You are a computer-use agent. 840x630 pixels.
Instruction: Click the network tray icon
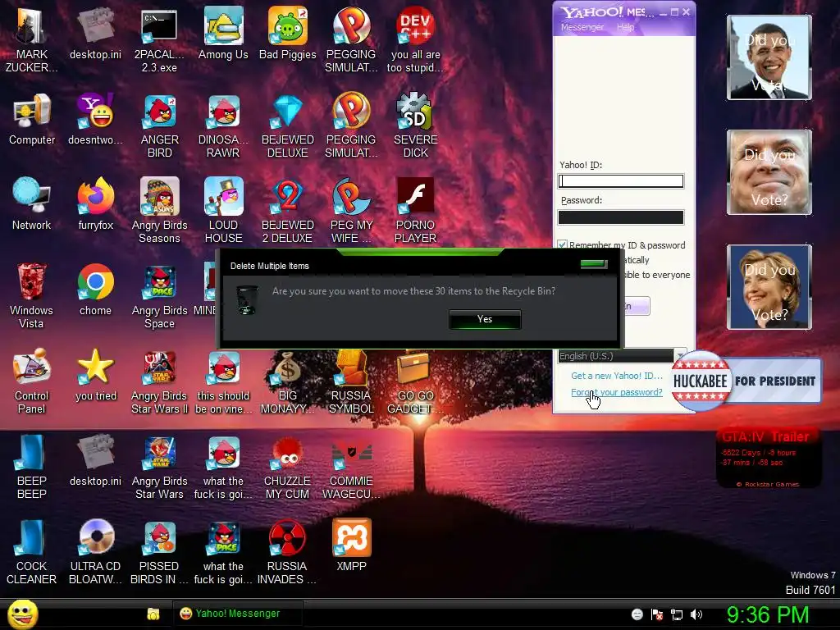click(677, 614)
